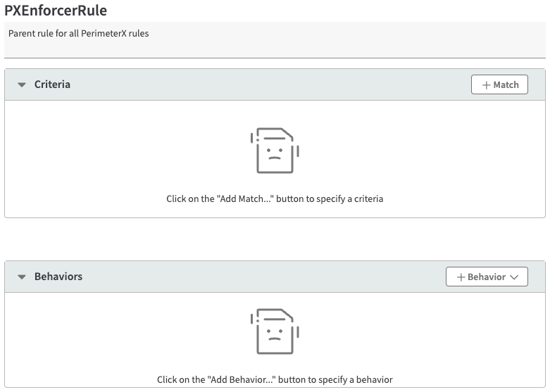This screenshot has height=392, width=550.
Task: Collapse the Criteria section triangle
Action: click(22, 85)
